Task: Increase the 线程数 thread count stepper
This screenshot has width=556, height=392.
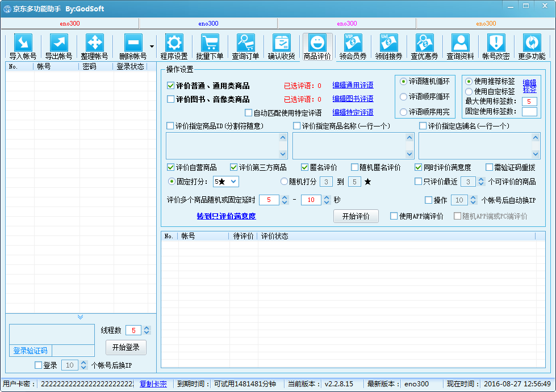Action: click(x=147, y=328)
